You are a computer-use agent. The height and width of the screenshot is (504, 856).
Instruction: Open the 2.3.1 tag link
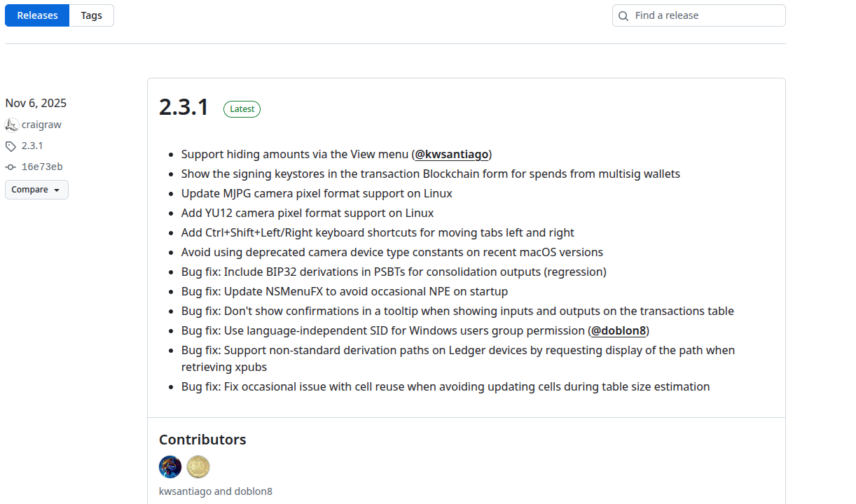[x=32, y=146]
